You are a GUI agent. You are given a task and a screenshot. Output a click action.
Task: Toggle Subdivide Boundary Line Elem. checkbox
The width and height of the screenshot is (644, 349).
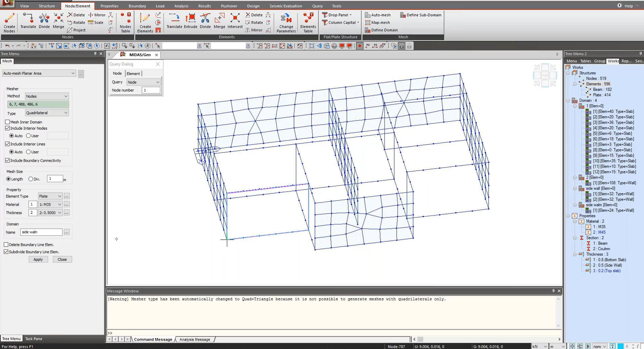click(x=6, y=251)
